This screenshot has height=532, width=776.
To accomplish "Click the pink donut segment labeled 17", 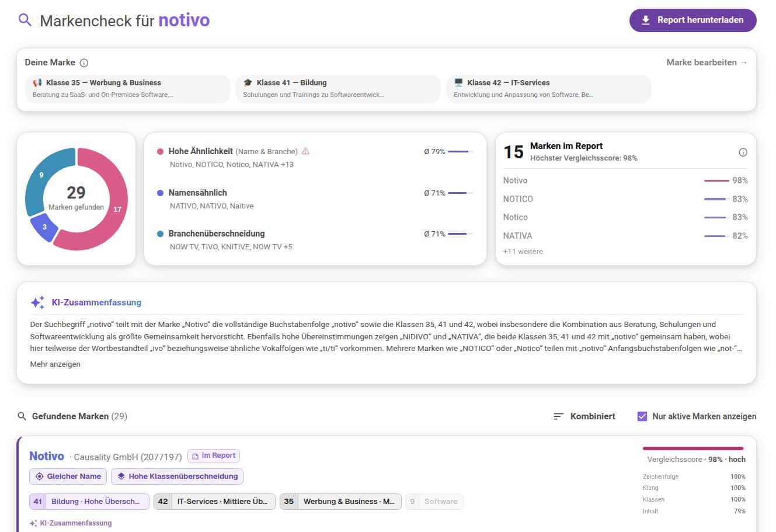I will coord(117,209).
